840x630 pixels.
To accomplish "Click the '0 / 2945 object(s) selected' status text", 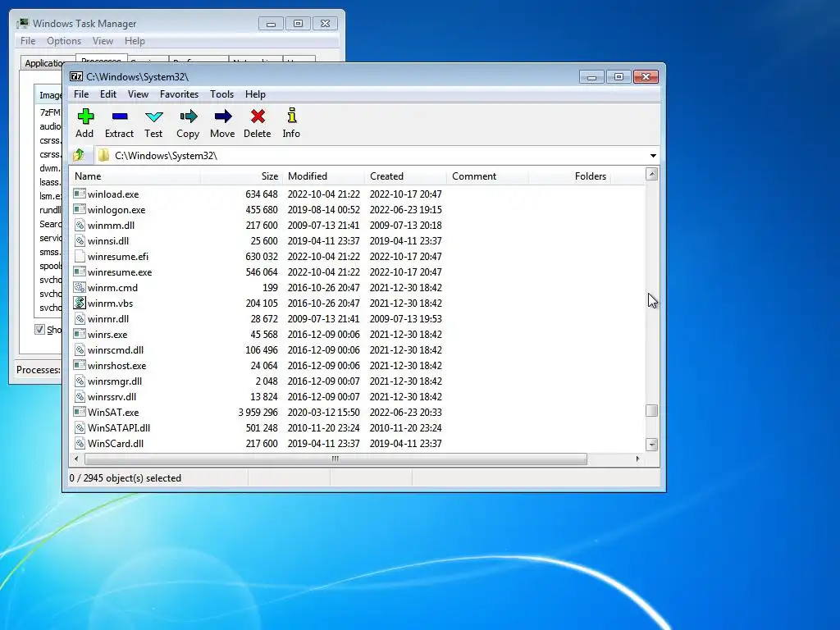I will tap(126, 478).
